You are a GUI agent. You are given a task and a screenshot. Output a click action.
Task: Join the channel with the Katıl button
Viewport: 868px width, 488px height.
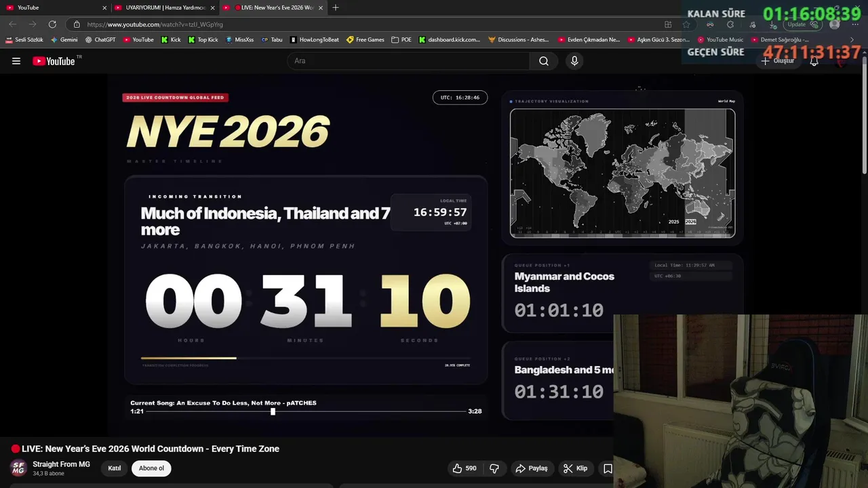115,468
